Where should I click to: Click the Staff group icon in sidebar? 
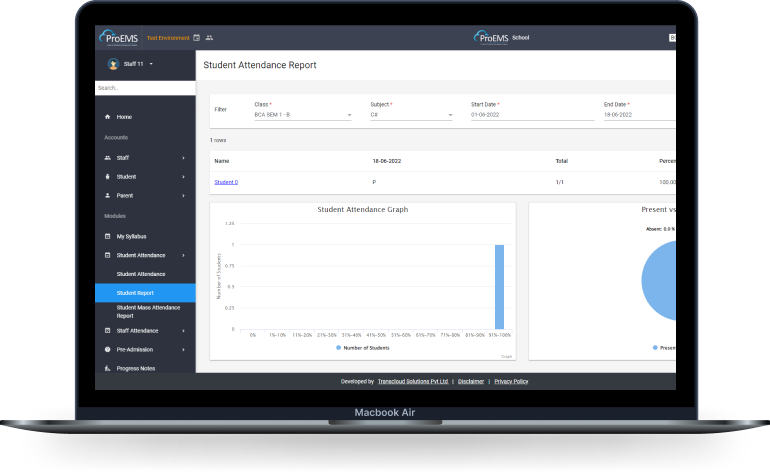[108, 158]
